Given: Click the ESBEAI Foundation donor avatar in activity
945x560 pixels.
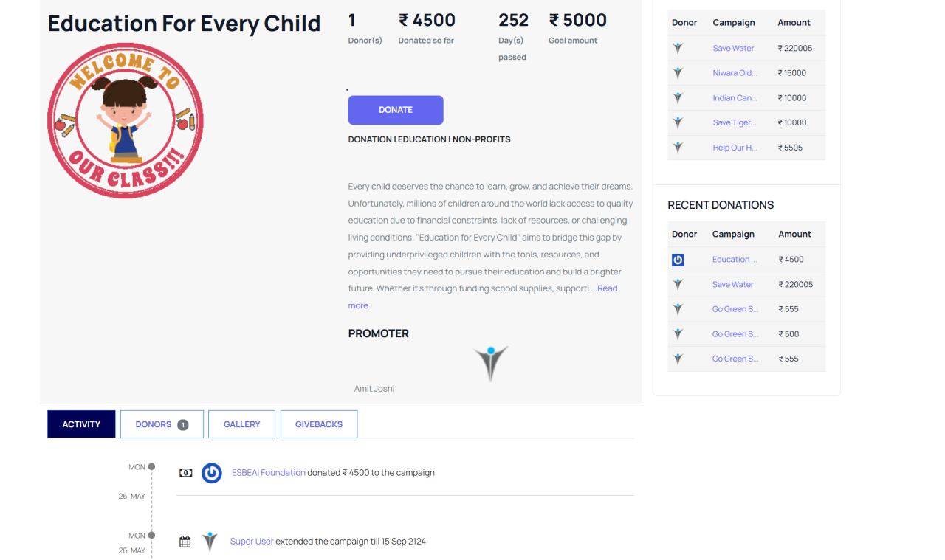Looking at the screenshot, I should click(212, 473).
